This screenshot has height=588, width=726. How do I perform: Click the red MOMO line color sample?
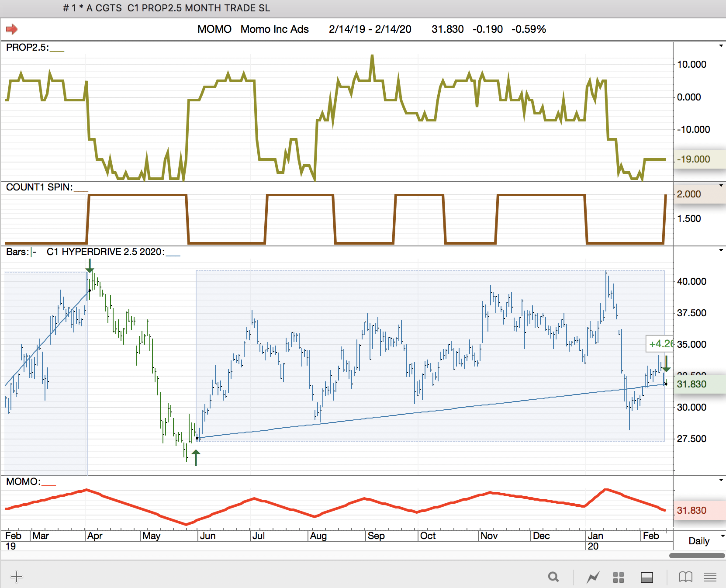click(x=48, y=485)
